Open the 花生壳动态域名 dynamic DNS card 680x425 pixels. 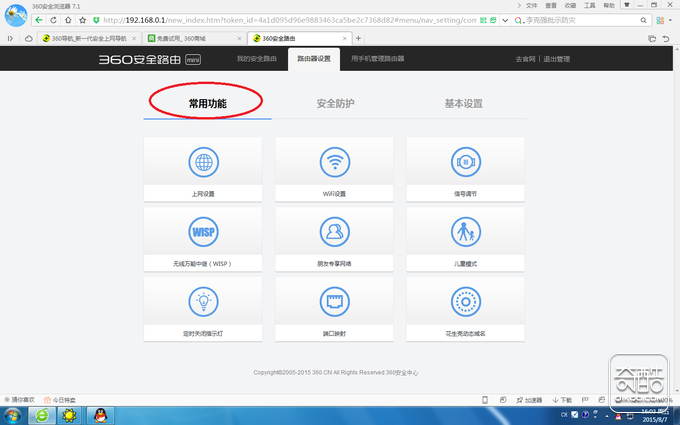pyautogui.click(x=465, y=309)
